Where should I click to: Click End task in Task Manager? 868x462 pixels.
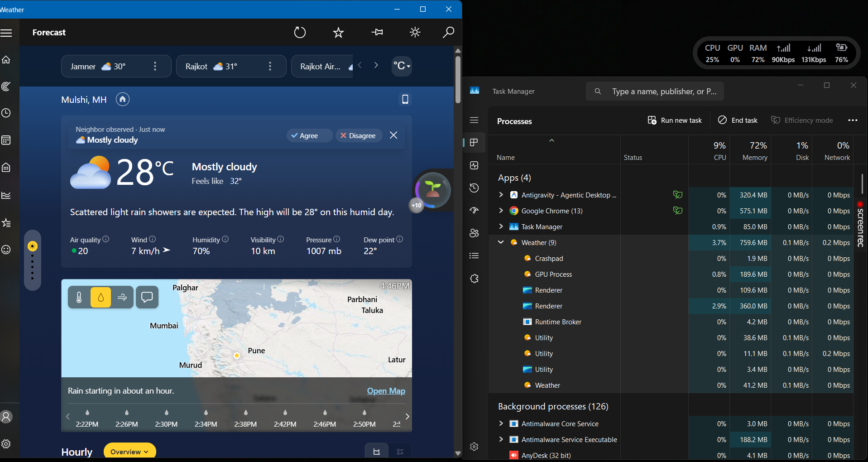(738, 120)
